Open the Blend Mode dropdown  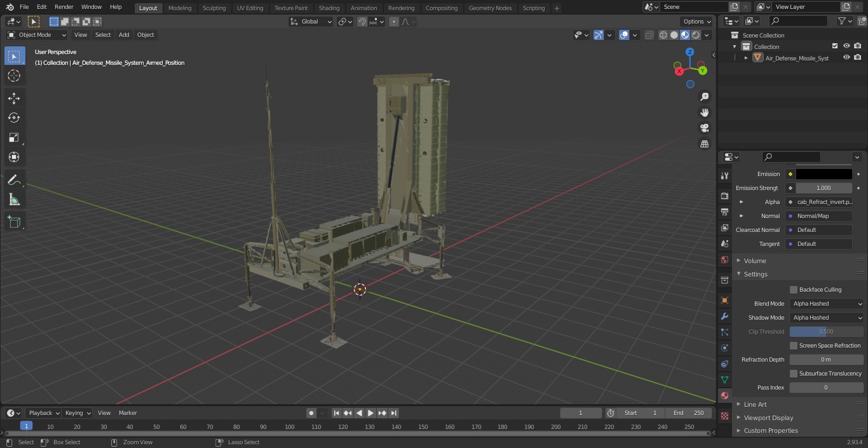click(x=827, y=304)
